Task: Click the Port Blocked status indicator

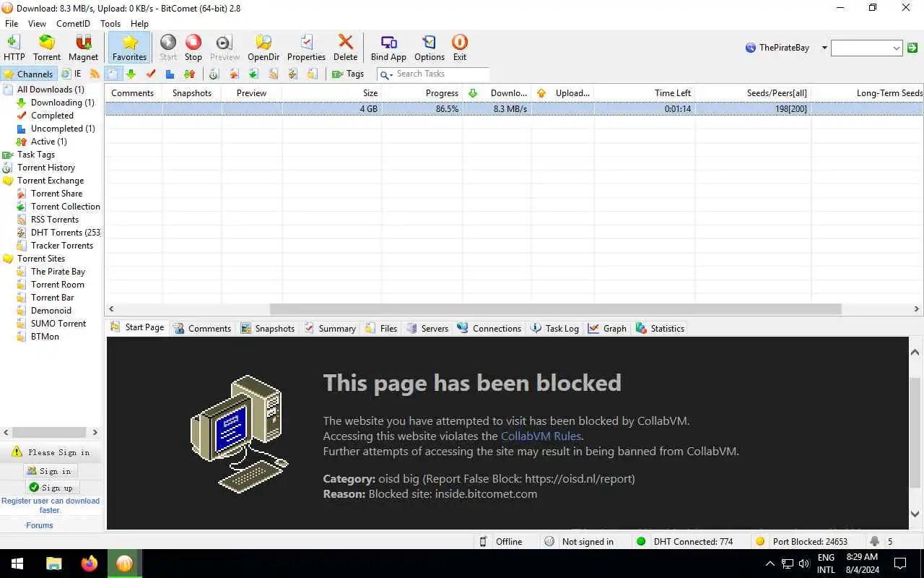Action: pyautogui.click(x=801, y=541)
